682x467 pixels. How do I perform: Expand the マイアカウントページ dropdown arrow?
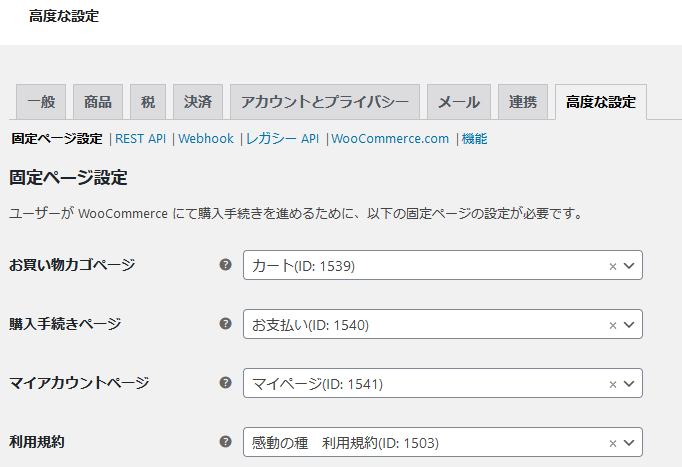[x=629, y=384]
